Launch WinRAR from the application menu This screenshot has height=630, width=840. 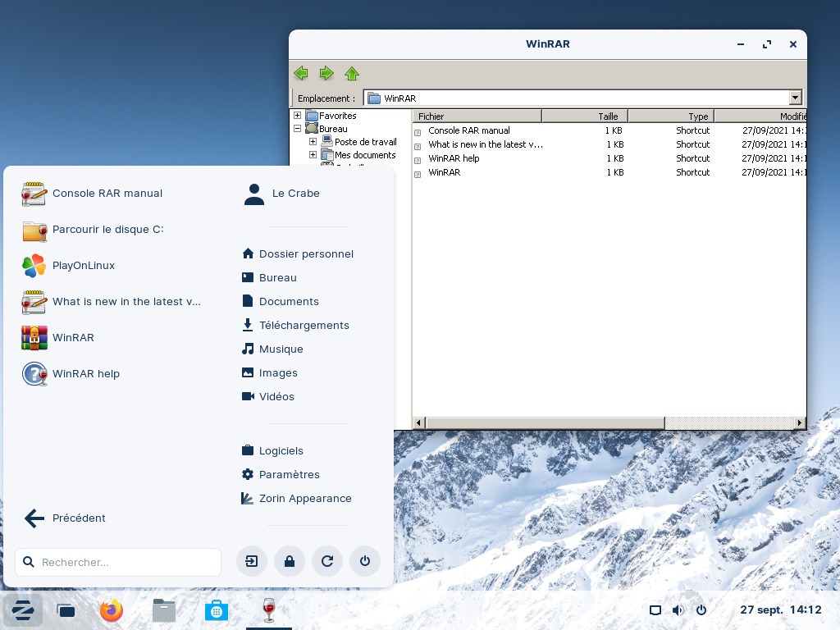(58, 337)
